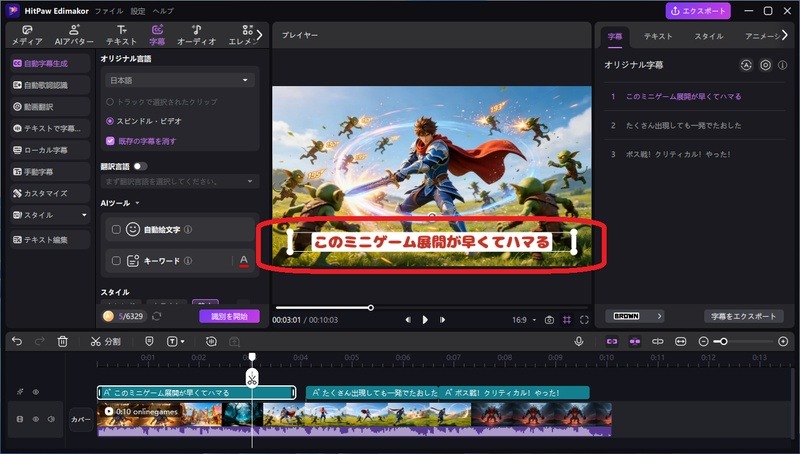The image size is (800, 454).
Task: Play the video preview
Action: click(425, 320)
